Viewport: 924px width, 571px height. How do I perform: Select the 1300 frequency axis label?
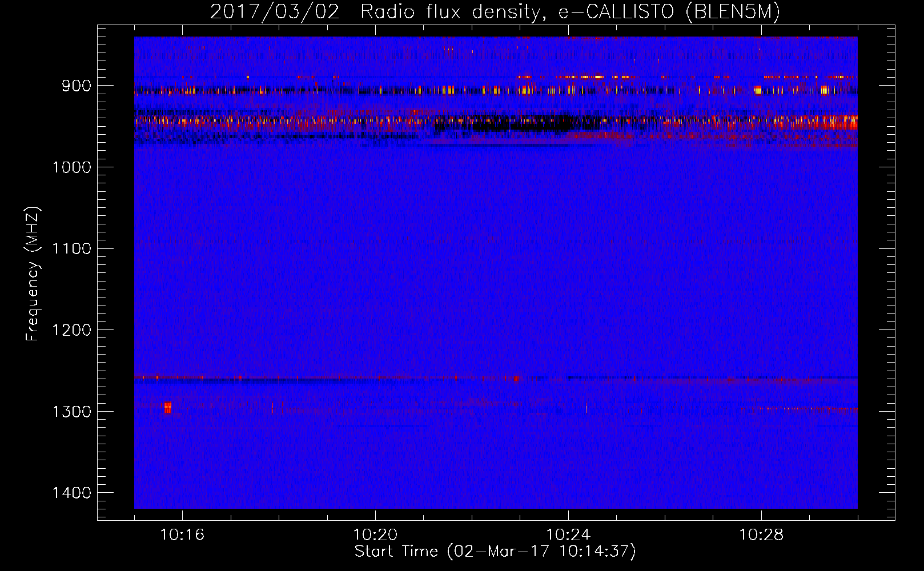pyautogui.click(x=72, y=412)
